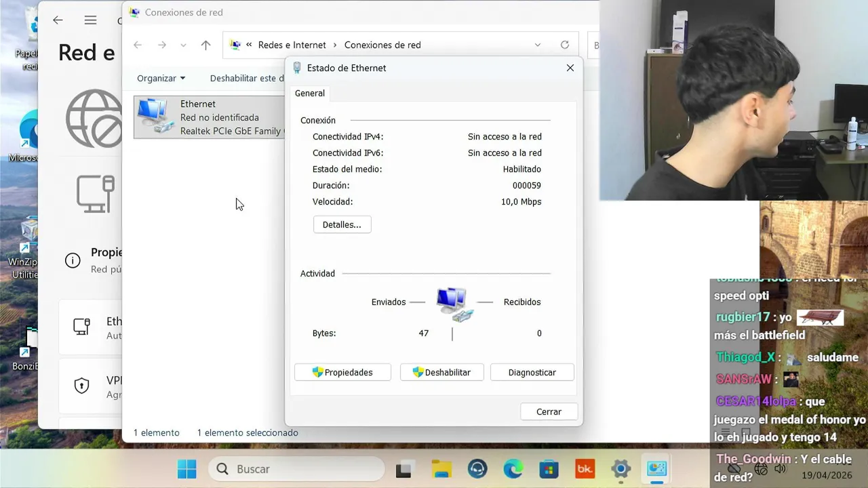
Task: Open Settings gear on the taskbar
Action: click(x=620, y=469)
